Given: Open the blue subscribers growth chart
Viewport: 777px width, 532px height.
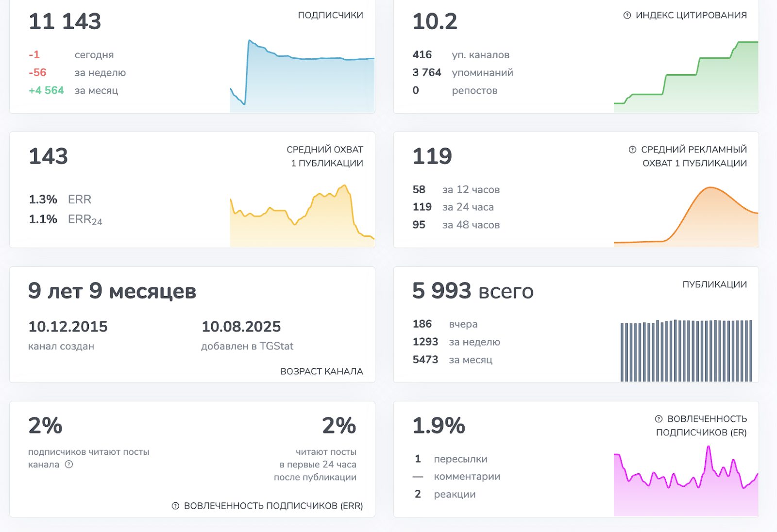Looking at the screenshot, I should (x=302, y=78).
